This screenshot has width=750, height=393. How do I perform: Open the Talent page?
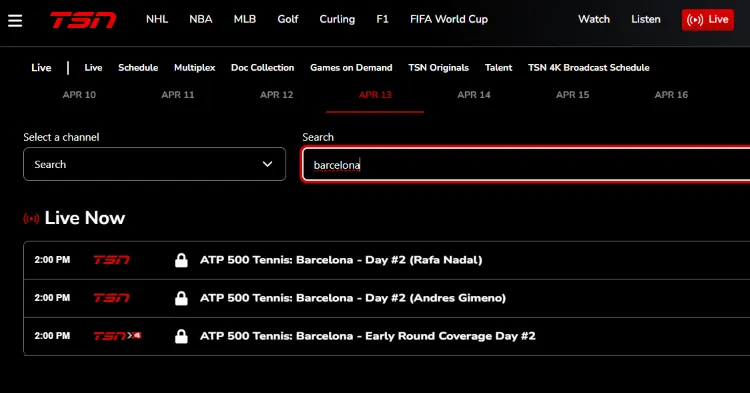498,68
